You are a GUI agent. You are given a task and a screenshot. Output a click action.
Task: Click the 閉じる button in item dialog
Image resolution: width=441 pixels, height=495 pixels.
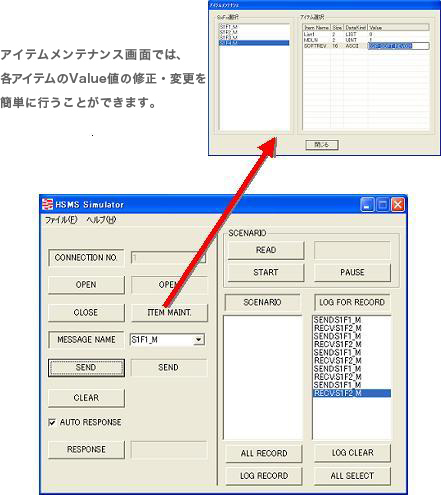click(322, 145)
